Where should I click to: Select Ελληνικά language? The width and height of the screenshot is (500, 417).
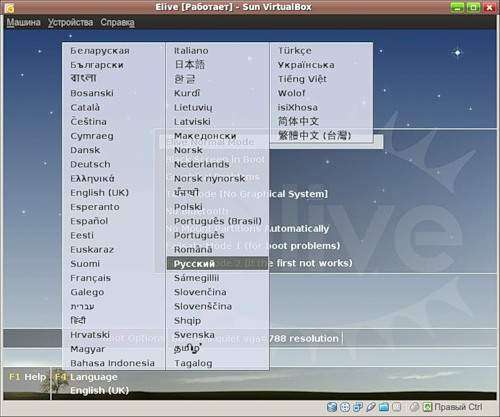click(x=92, y=179)
